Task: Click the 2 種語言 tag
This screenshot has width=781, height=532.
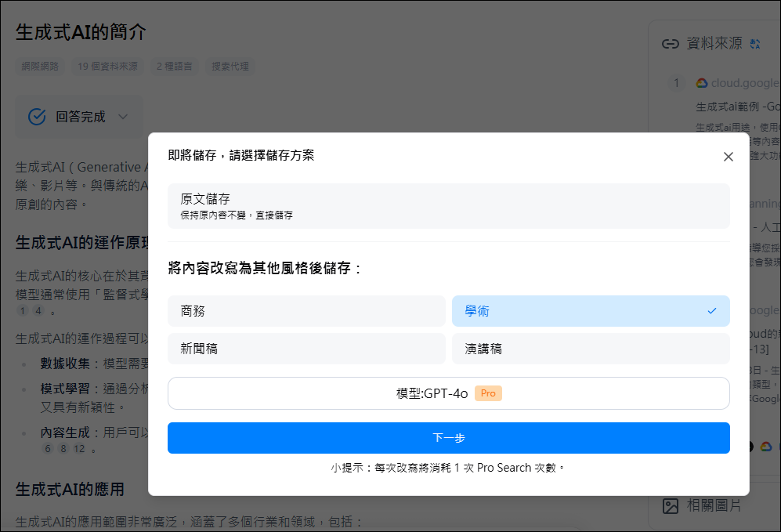Action: [x=175, y=67]
